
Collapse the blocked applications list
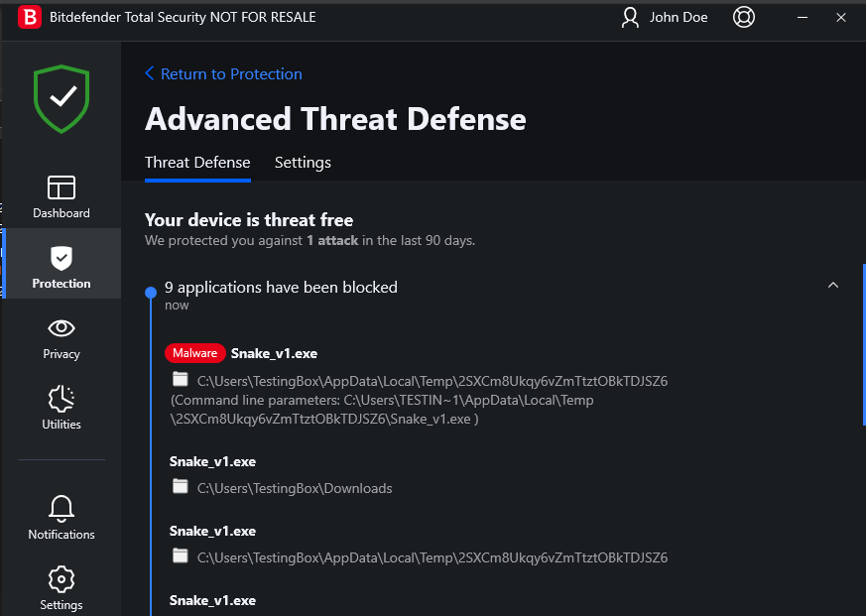[833, 286]
